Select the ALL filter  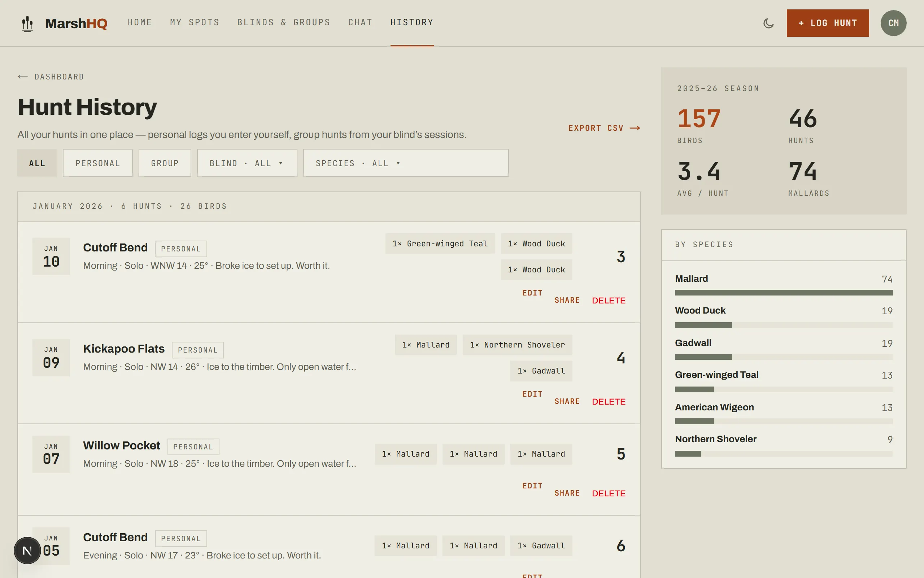click(37, 163)
